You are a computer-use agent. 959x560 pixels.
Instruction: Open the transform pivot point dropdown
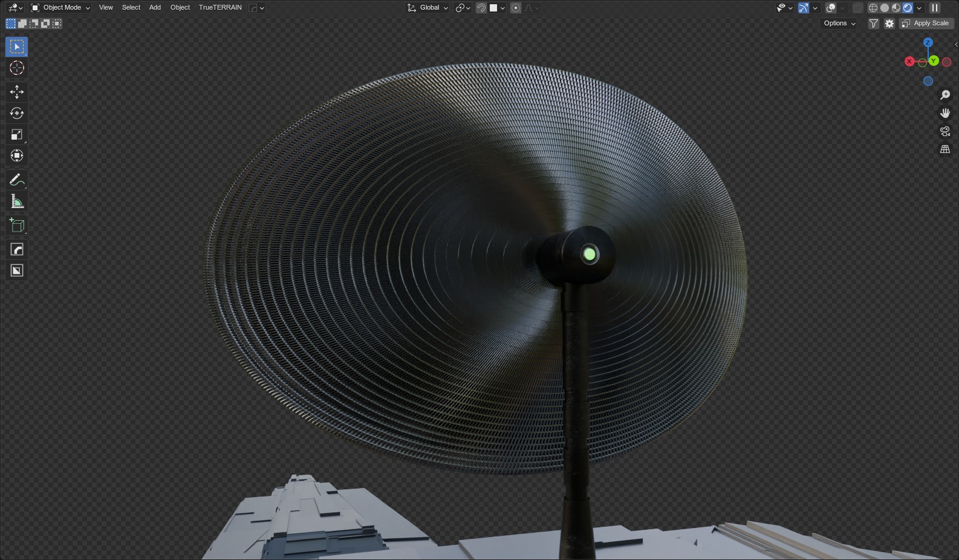[463, 8]
